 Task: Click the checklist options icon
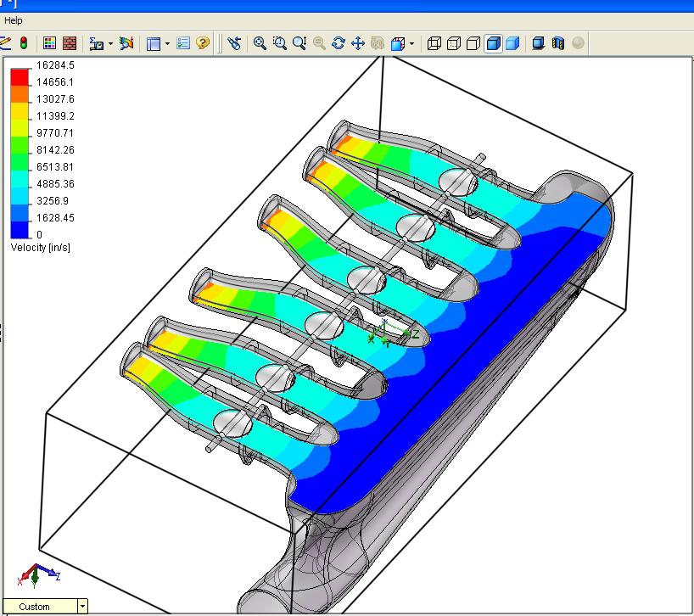[183, 42]
